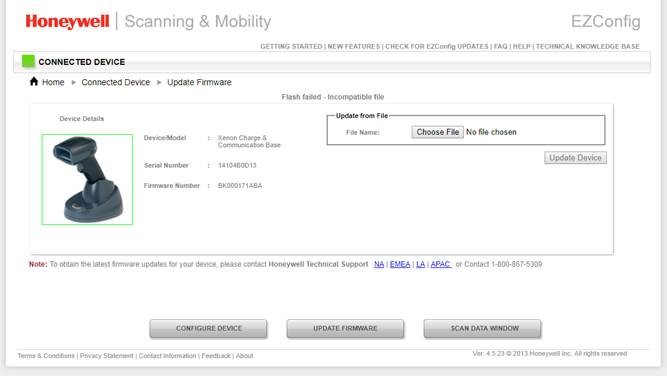The width and height of the screenshot is (667, 376).
Task: Open Technical Knowledge Base link
Action: (587, 46)
